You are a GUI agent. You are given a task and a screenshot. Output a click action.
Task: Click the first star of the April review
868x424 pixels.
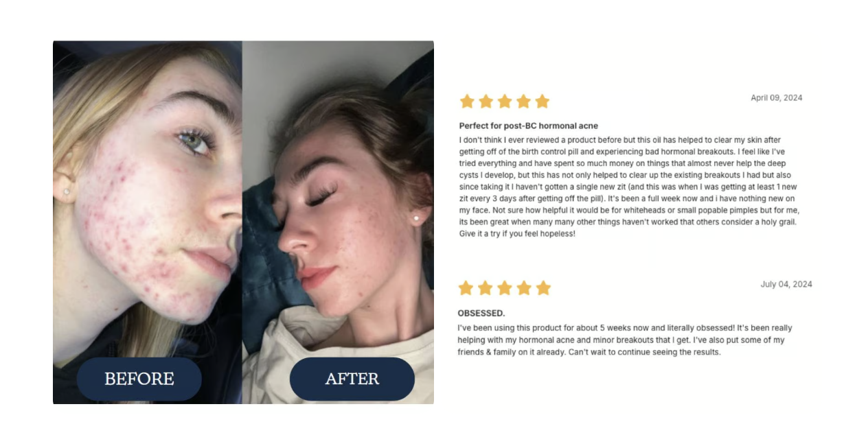point(467,102)
